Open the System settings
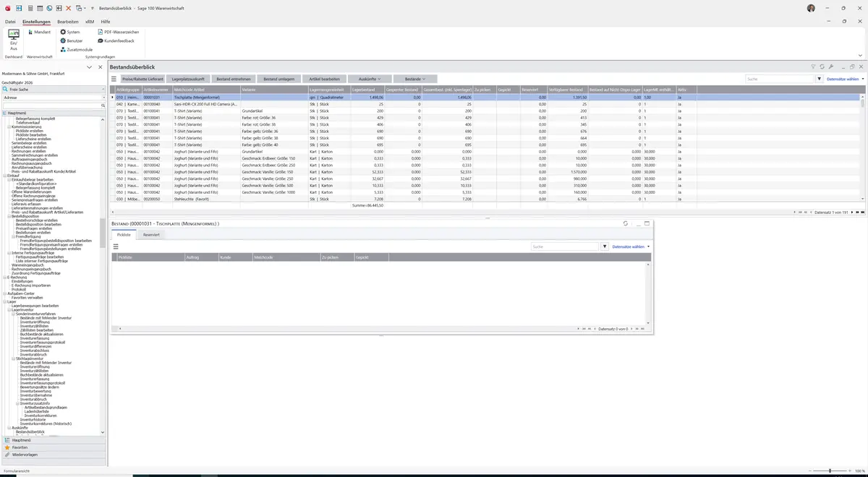 pyautogui.click(x=70, y=32)
